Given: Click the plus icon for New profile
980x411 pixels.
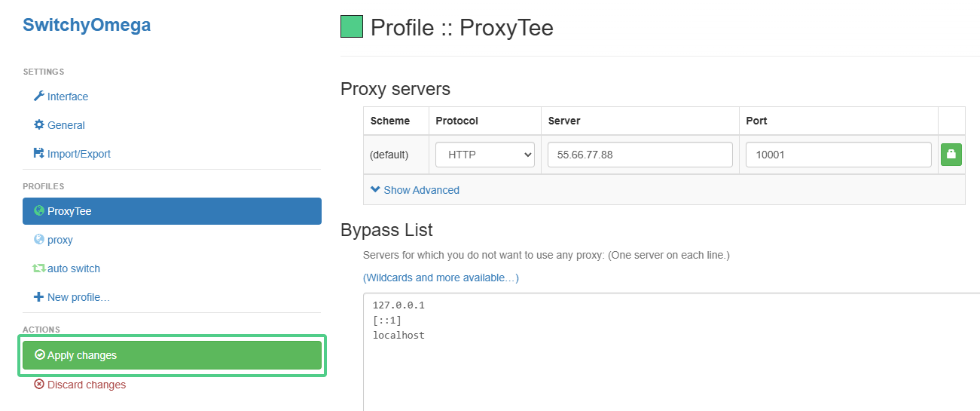Looking at the screenshot, I should 39,297.
